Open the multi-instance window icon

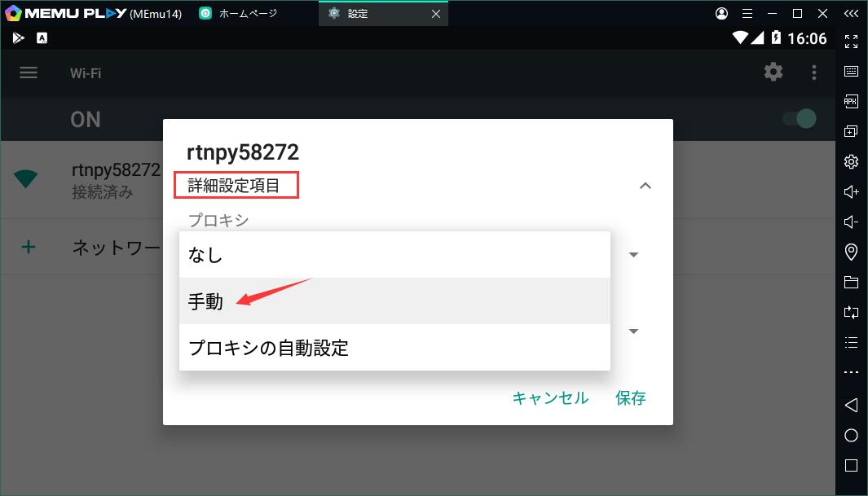coord(851,131)
